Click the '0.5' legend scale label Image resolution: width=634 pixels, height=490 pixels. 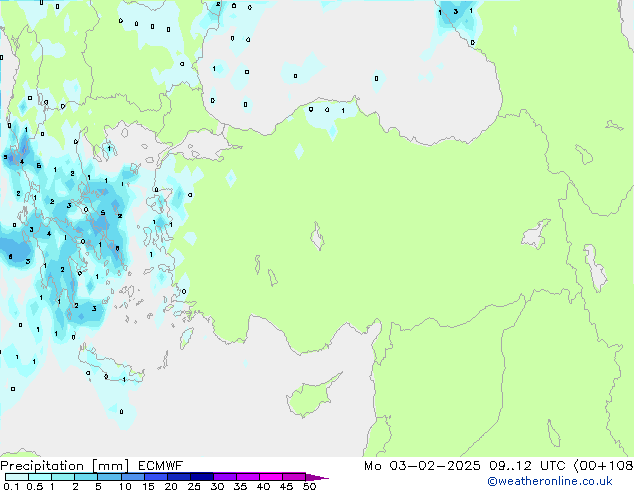point(34,486)
